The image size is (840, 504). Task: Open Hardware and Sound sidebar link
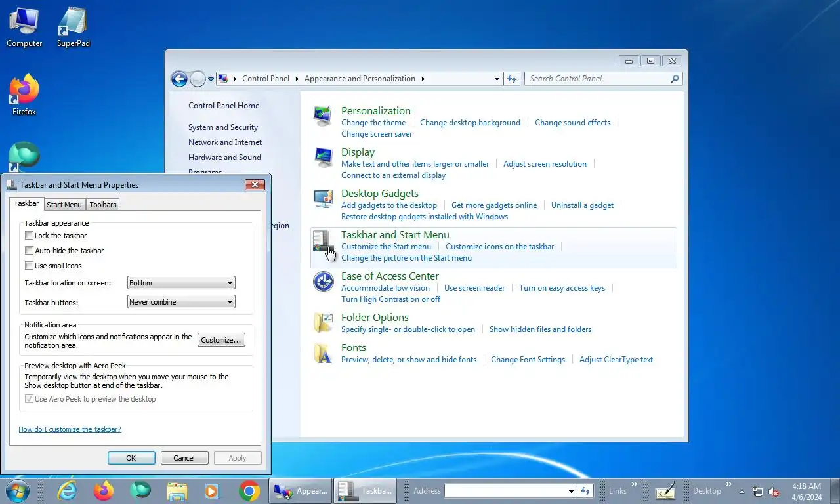(224, 157)
